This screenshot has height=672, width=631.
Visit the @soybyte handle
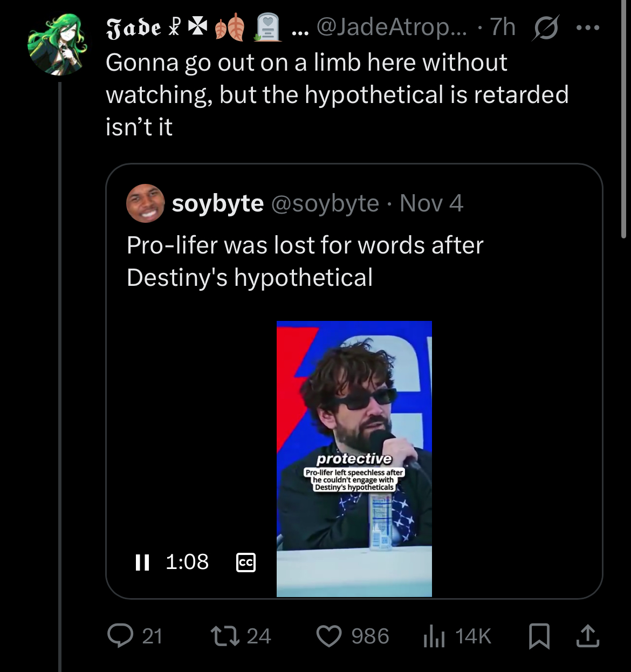325,203
